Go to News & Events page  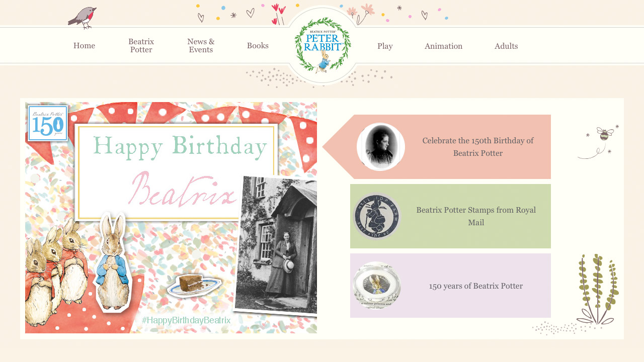point(201,46)
